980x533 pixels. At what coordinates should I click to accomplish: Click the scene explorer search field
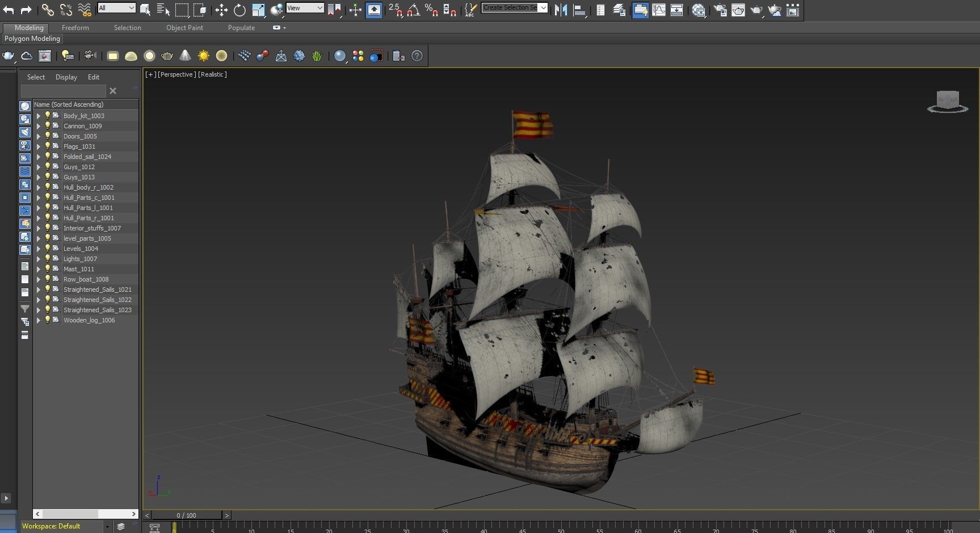tap(63, 91)
